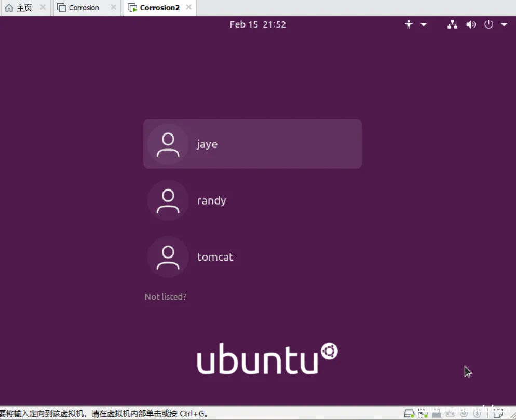
Task: Click the hard disk status icon
Action: (410, 414)
